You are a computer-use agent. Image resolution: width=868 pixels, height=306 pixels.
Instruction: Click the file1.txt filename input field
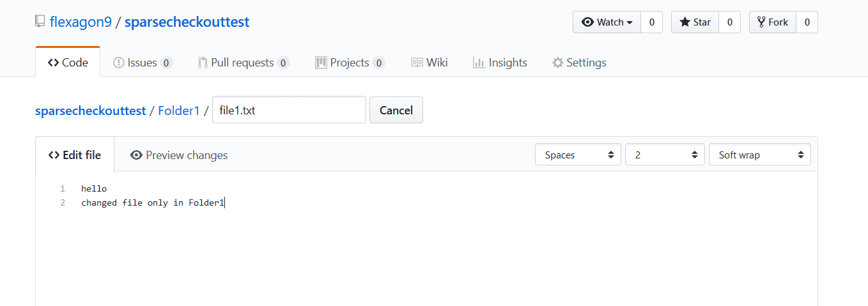(289, 110)
